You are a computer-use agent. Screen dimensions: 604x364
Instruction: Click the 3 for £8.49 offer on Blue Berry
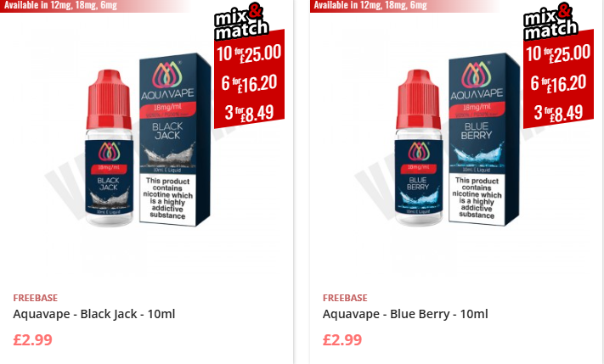click(558, 113)
